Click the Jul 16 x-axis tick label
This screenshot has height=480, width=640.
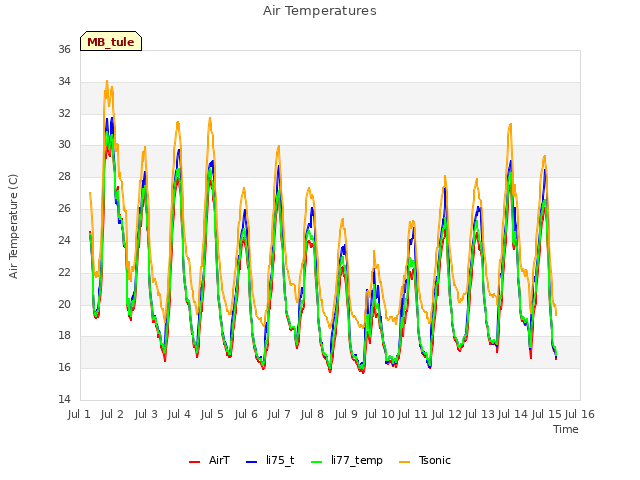(580, 414)
